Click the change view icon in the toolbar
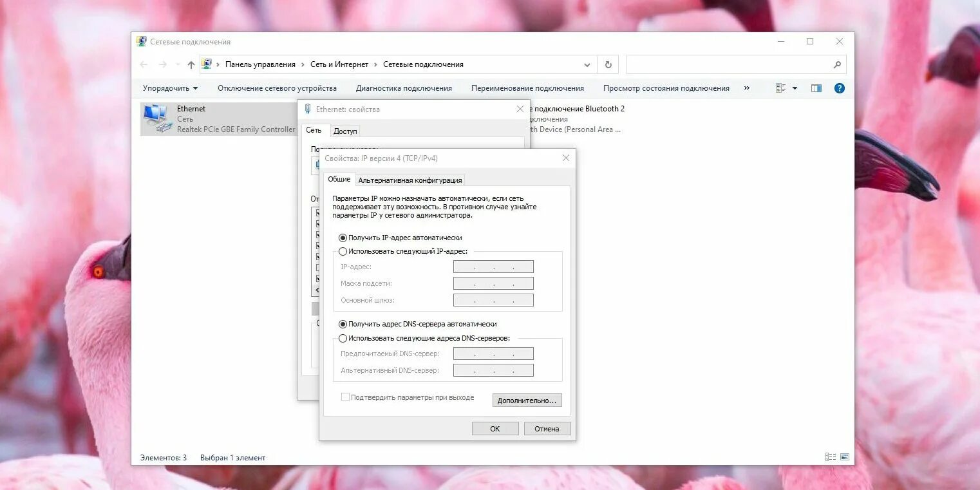 pos(781,88)
